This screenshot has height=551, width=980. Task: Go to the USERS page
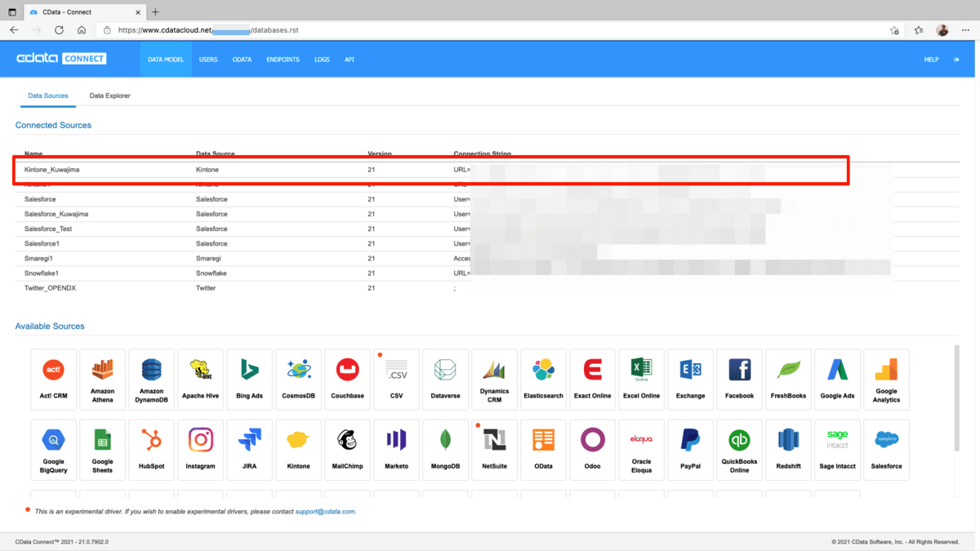(x=208, y=60)
